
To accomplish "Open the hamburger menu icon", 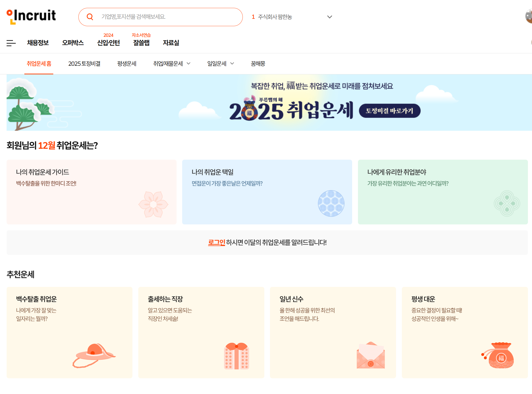I will coord(11,43).
